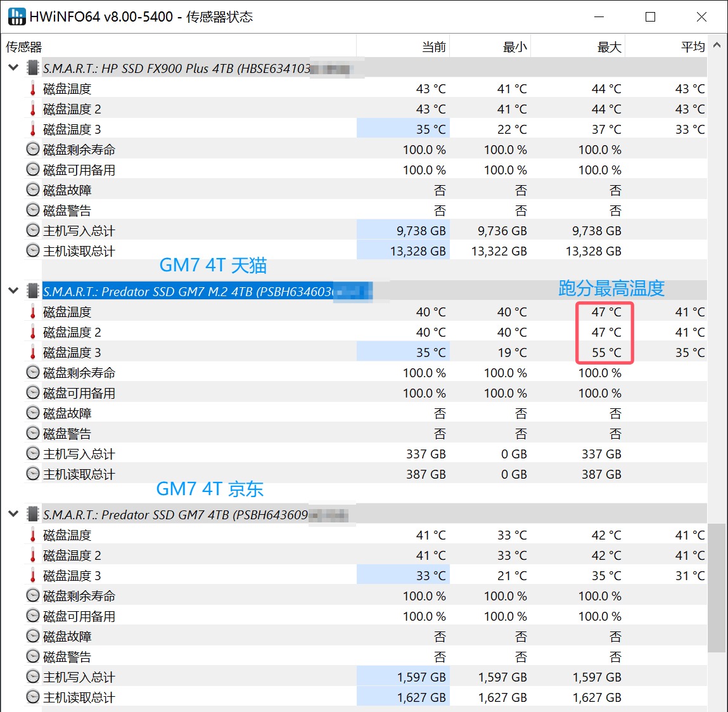Click the thermometer icon for 磁盘温度 3 of GM7 京东

tap(32, 575)
